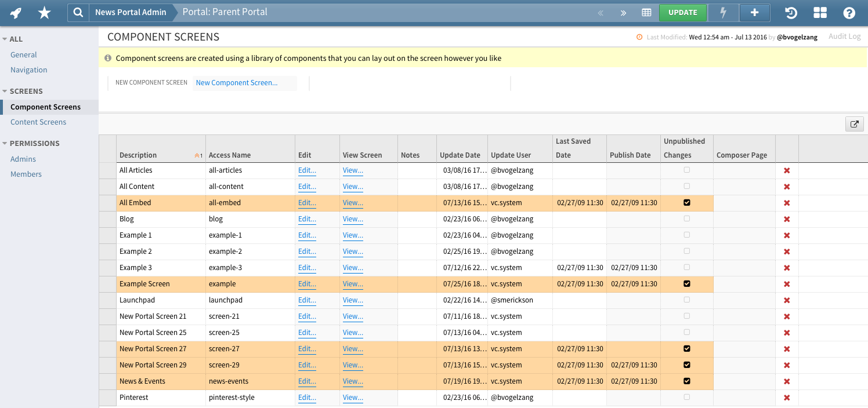The width and height of the screenshot is (868, 408).
Task: Open search with the magnifier icon
Action: click(x=78, y=12)
